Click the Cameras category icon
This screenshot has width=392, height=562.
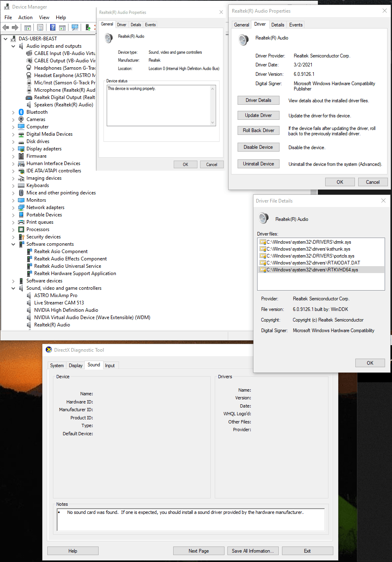click(x=21, y=119)
